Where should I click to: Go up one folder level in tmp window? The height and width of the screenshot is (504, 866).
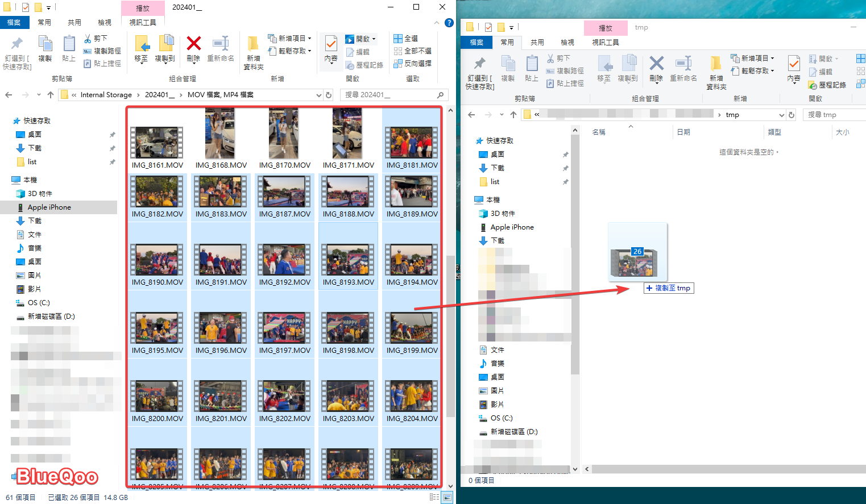click(513, 115)
